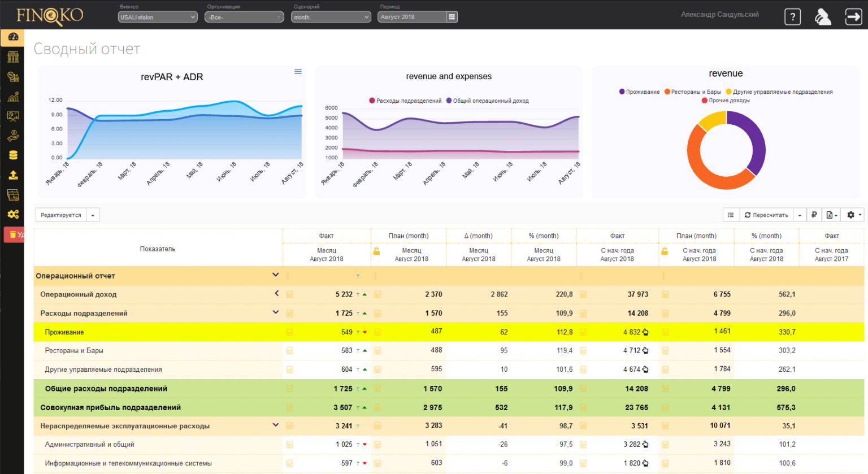
Task: Click the Сводный отчет page heading
Action: click(x=87, y=49)
